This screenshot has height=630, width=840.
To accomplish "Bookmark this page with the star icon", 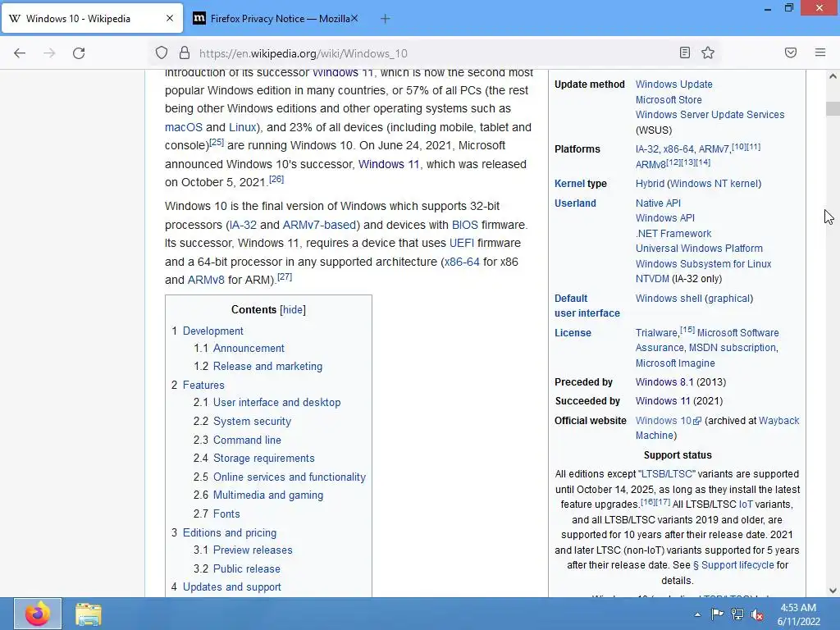I will [x=708, y=52].
